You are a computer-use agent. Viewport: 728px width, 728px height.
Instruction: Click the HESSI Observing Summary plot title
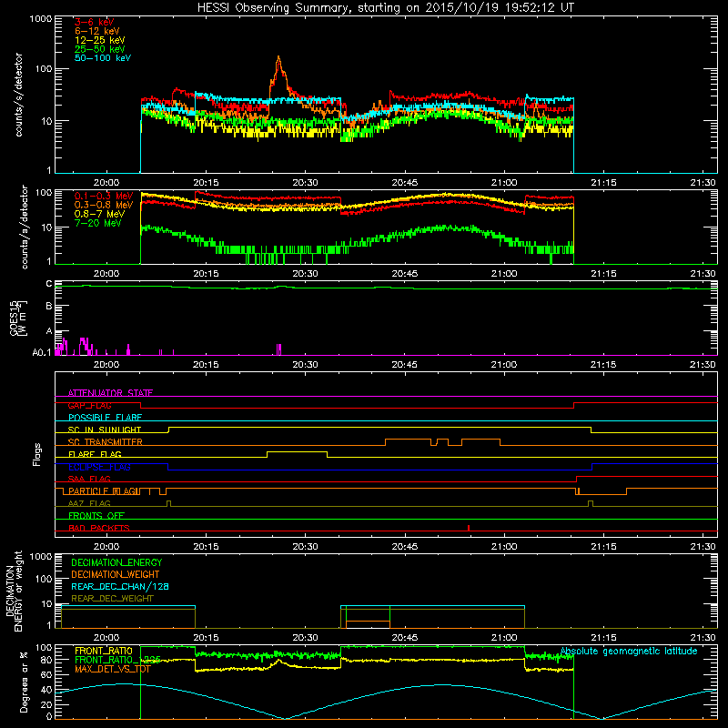pos(385,8)
